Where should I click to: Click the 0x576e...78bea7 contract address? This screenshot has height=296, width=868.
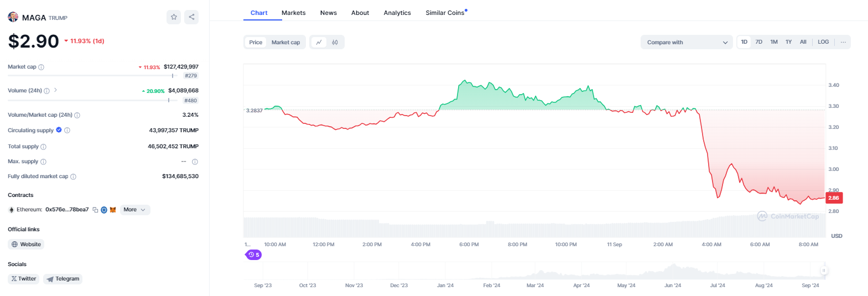(67, 210)
